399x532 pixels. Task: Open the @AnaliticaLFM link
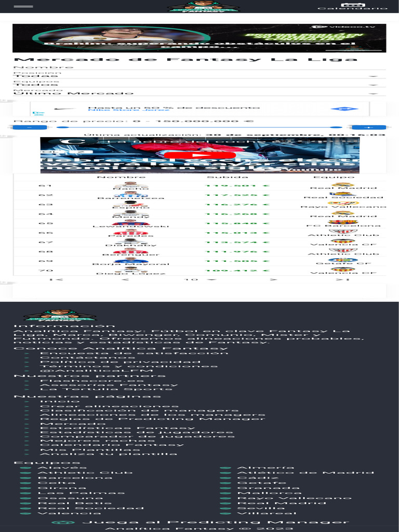click(x=96, y=371)
